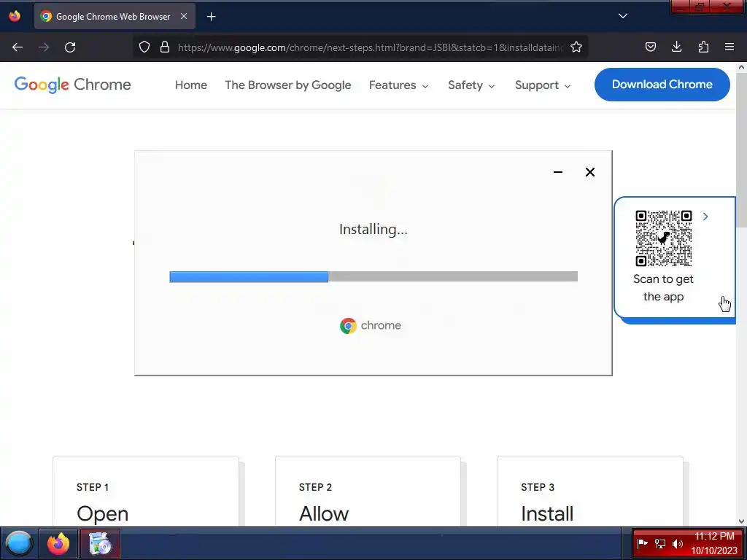The width and height of the screenshot is (747, 560).
Task: Go forward using the browser forward arrow
Action: [44, 47]
